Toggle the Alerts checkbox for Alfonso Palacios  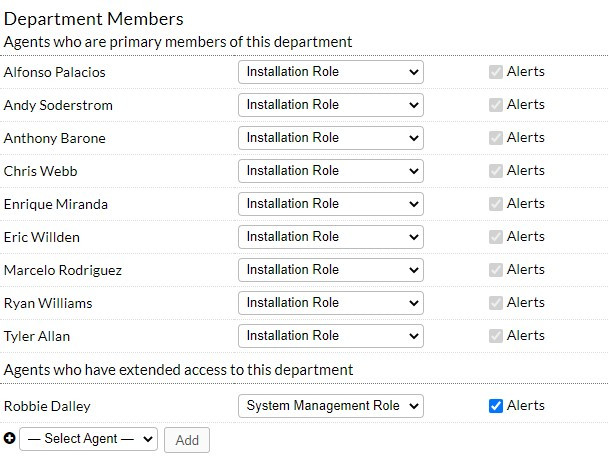coord(496,72)
